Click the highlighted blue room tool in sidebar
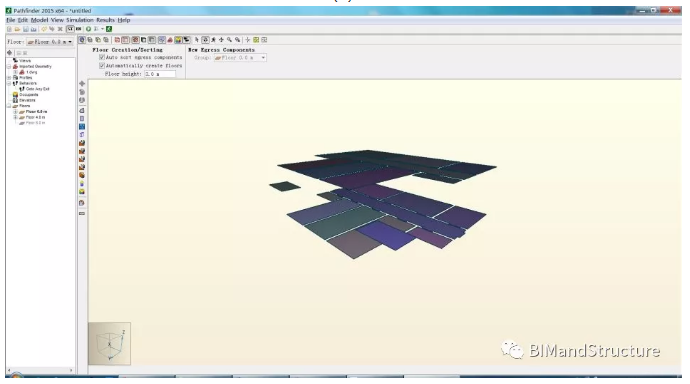This screenshot has height=384, width=690. pyautogui.click(x=82, y=127)
